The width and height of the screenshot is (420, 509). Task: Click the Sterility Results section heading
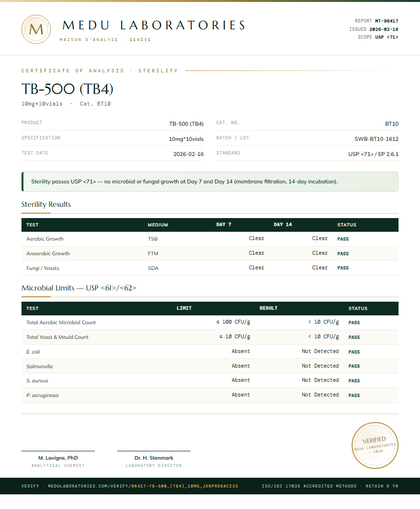coord(46,204)
